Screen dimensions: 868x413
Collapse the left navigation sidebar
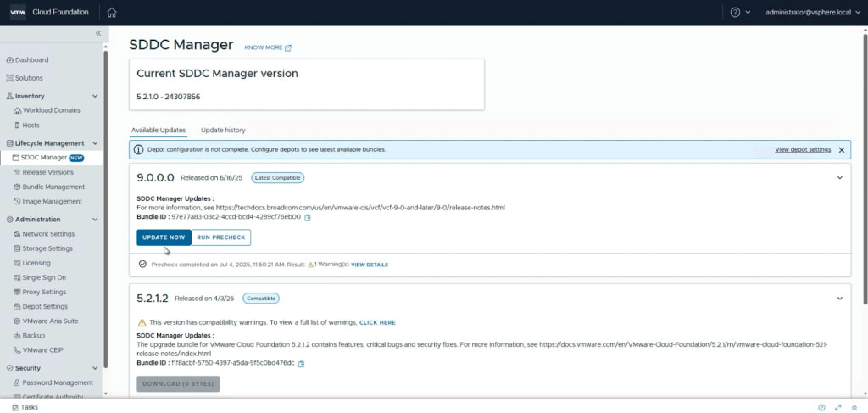point(98,33)
